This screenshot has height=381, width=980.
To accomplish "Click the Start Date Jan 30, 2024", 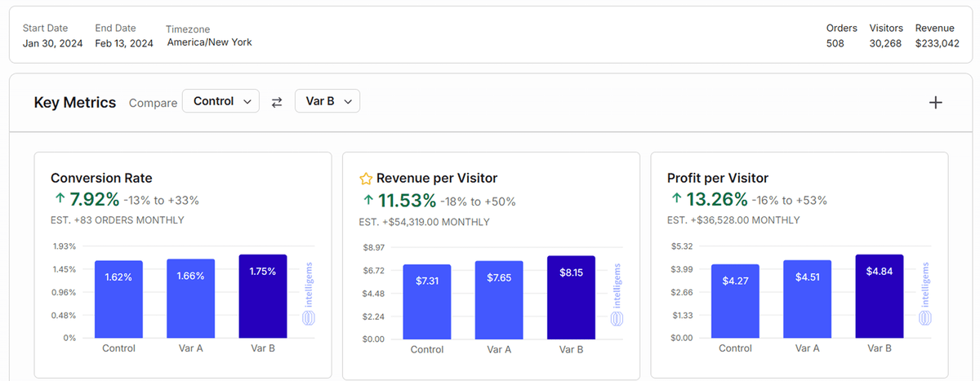I will (52, 43).
